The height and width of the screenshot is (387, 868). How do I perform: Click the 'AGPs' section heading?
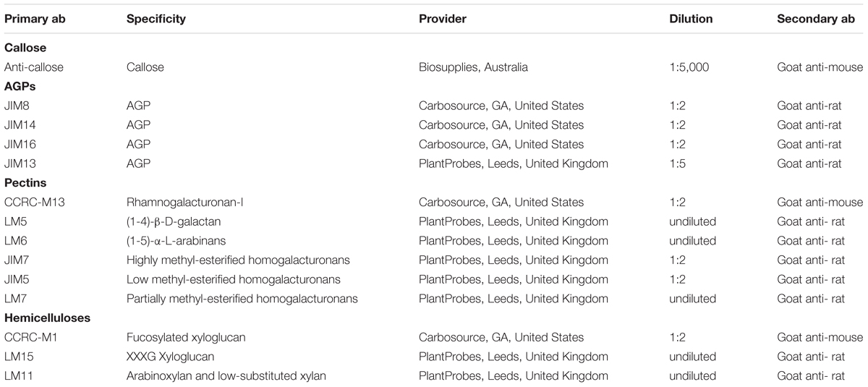click(x=20, y=86)
